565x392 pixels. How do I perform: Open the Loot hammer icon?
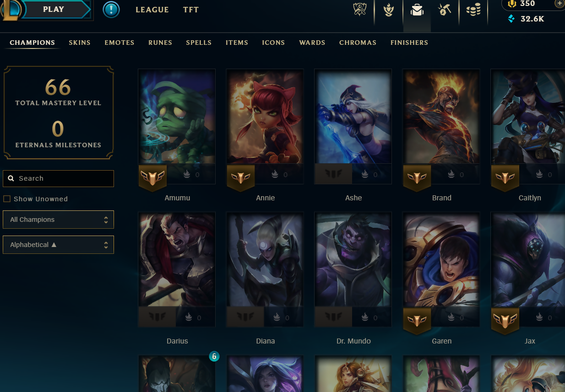click(x=445, y=10)
